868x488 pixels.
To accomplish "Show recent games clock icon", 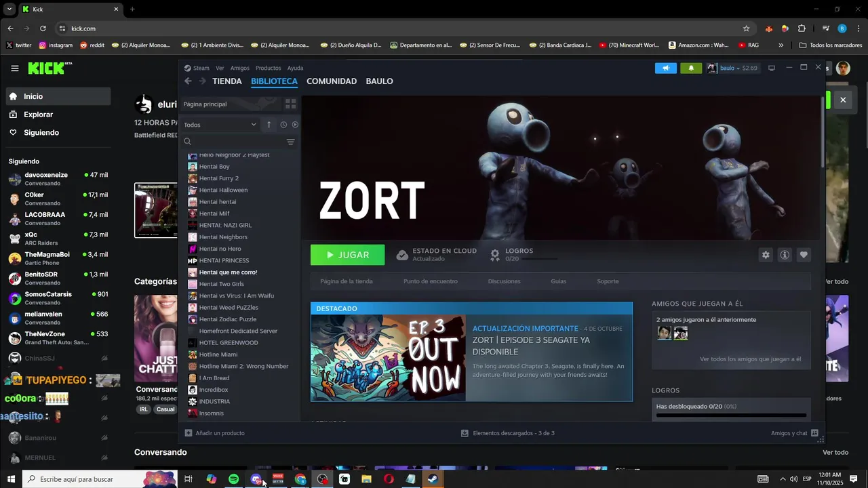I will pos(283,125).
